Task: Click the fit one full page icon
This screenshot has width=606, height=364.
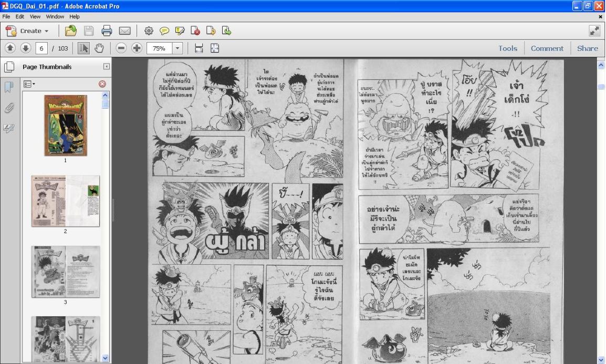Action: point(214,48)
